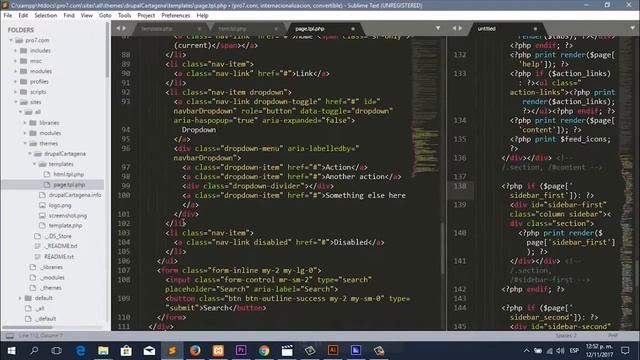The width and height of the screenshot is (640, 360).
Task: Launch Microsoft Edge from taskbar
Action: [x=80, y=351]
